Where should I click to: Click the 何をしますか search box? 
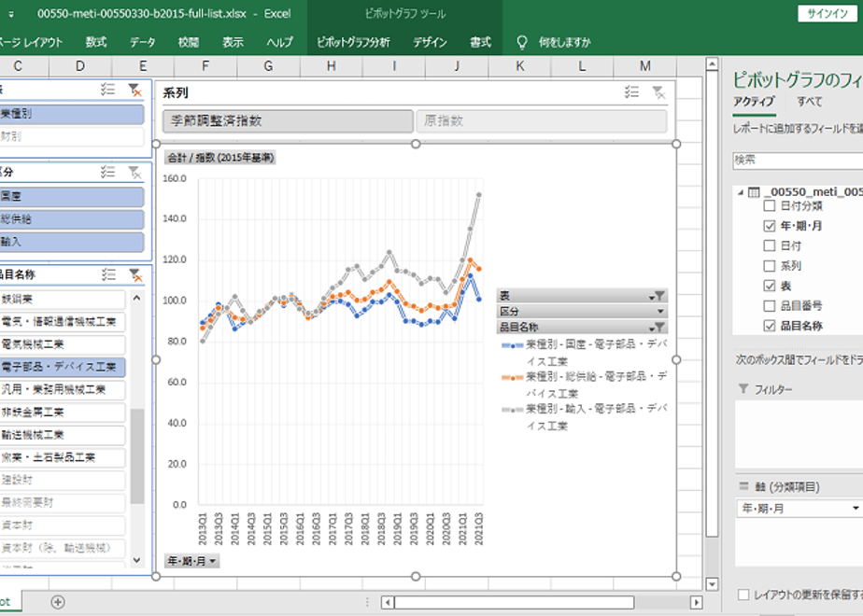[x=565, y=42]
